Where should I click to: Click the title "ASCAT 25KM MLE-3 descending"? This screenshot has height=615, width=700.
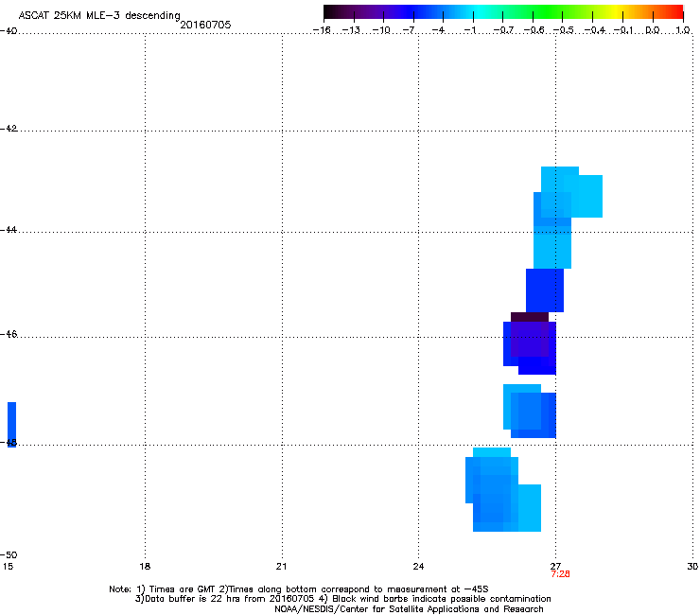coord(99,15)
